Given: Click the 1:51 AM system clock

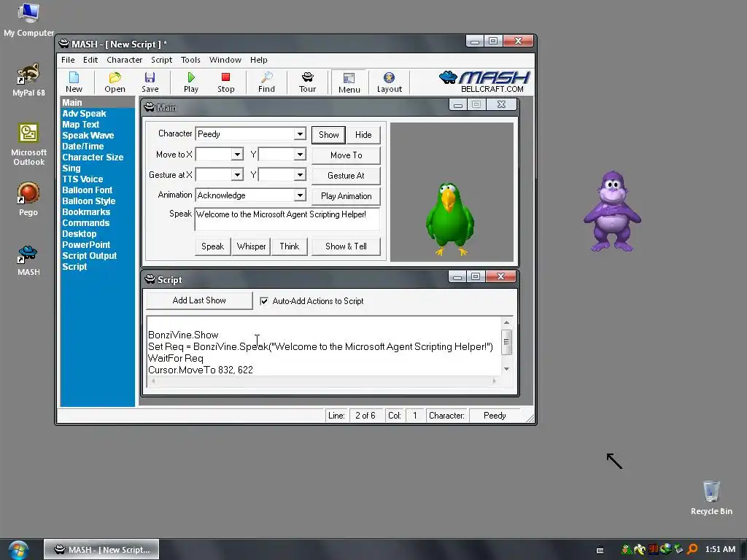Looking at the screenshot, I should tap(720, 550).
